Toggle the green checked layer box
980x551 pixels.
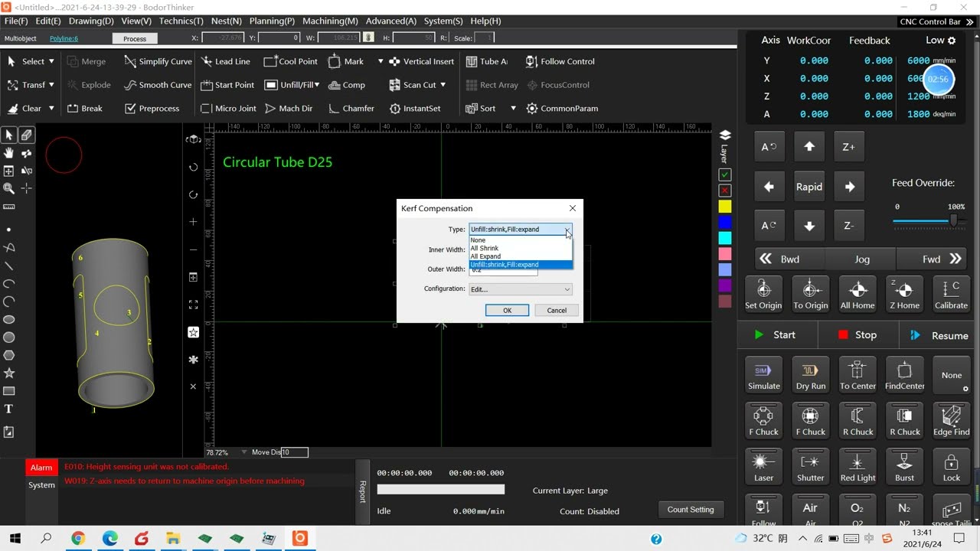point(725,174)
